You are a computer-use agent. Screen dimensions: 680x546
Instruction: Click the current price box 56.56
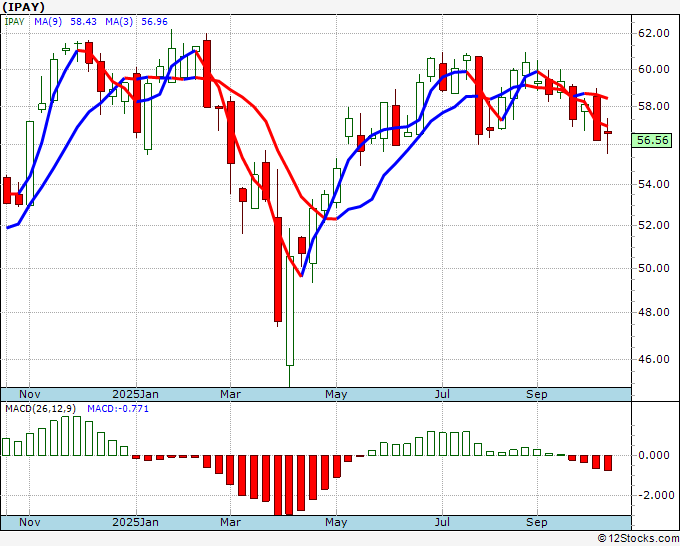tap(652, 141)
